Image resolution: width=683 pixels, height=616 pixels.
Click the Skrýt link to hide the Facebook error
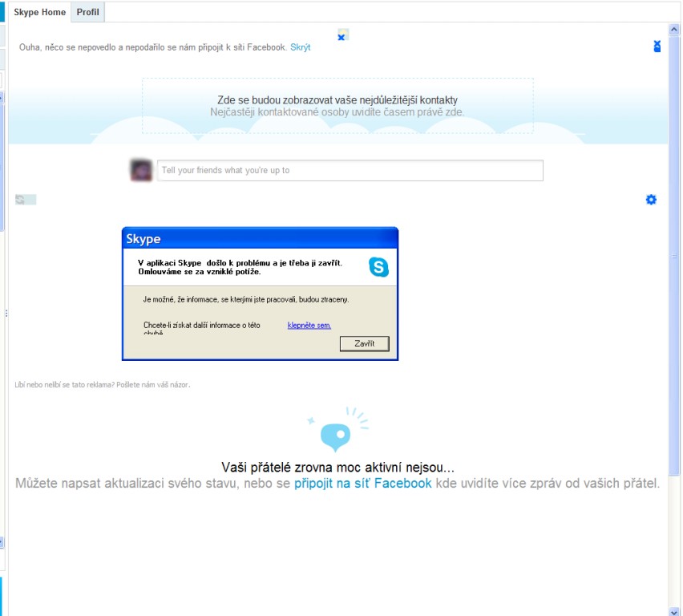[x=300, y=47]
